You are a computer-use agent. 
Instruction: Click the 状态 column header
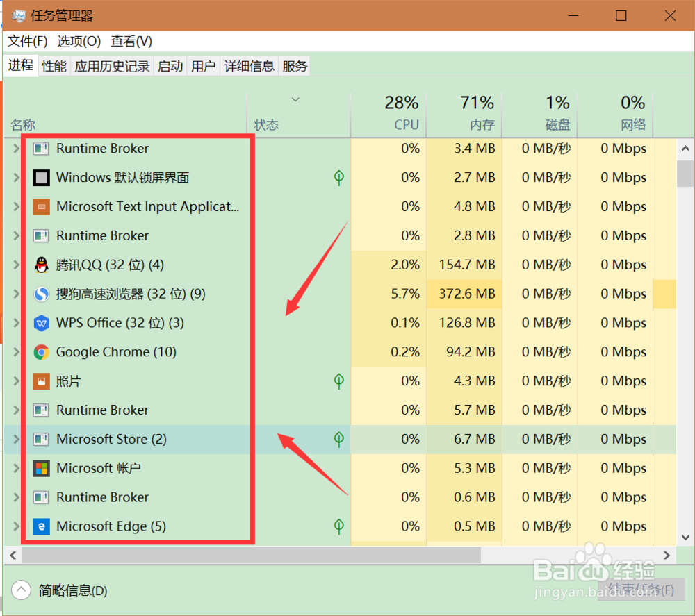tap(298, 114)
